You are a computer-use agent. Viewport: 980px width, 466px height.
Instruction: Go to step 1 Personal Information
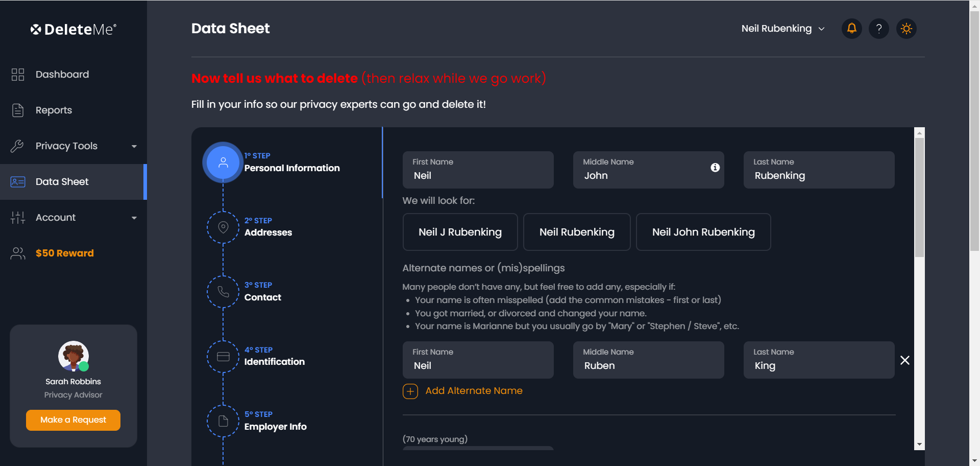coord(292,162)
